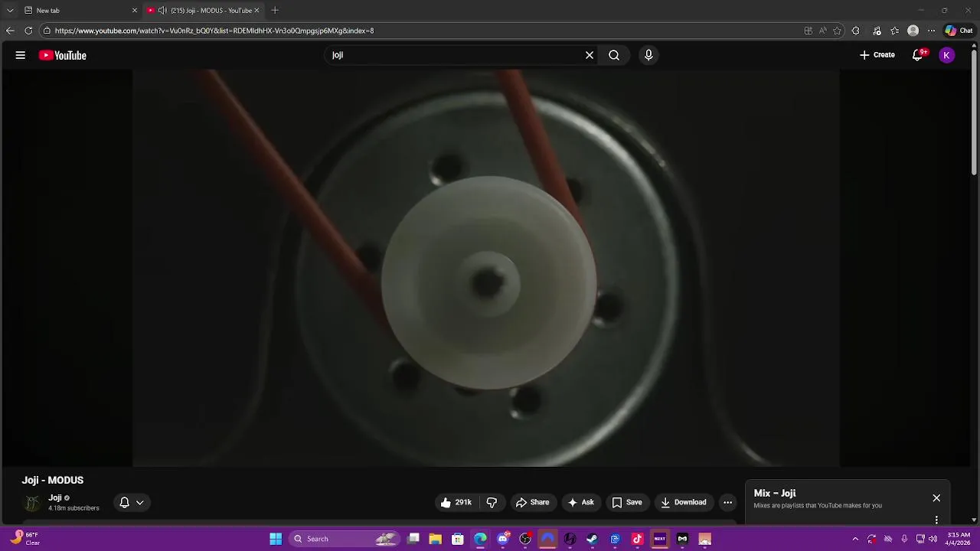Start voice search with microphone
The image size is (980, 551).
click(x=648, y=55)
